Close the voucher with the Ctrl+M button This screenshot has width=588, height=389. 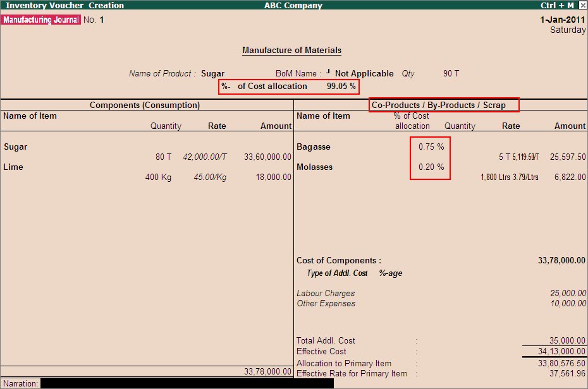pos(556,5)
